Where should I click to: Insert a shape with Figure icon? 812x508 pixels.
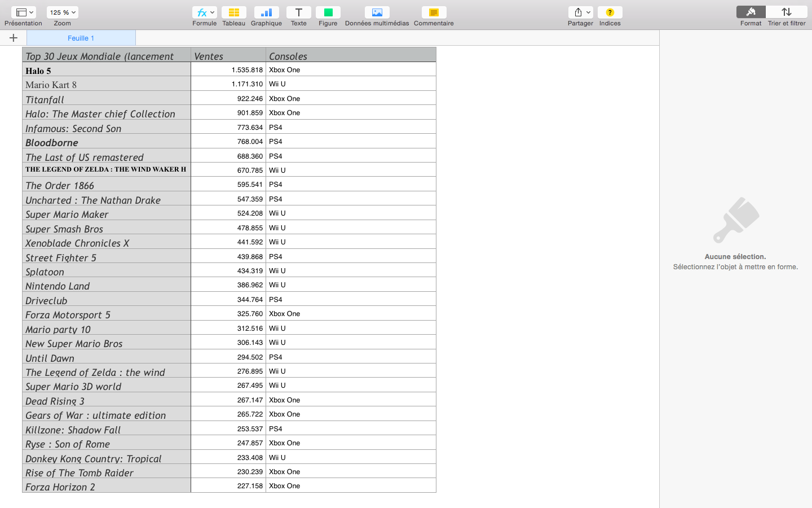(x=328, y=12)
